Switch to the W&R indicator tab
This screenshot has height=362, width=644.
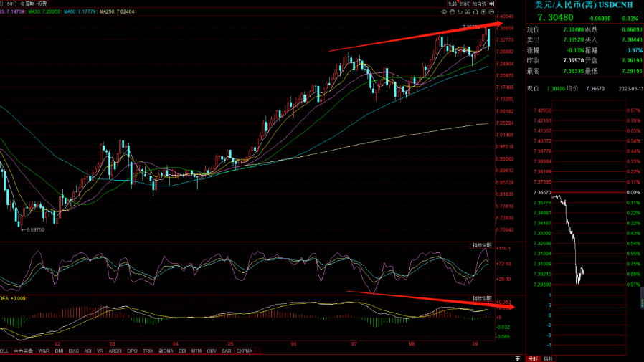click(x=44, y=351)
